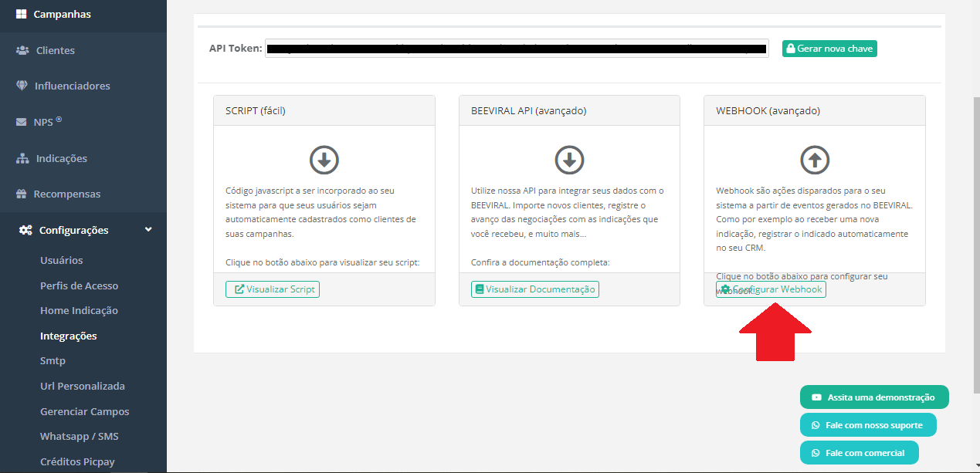This screenshot has width=980, height=473.
Task: Click Configurar Webhook button
Action: click(771, 289)
